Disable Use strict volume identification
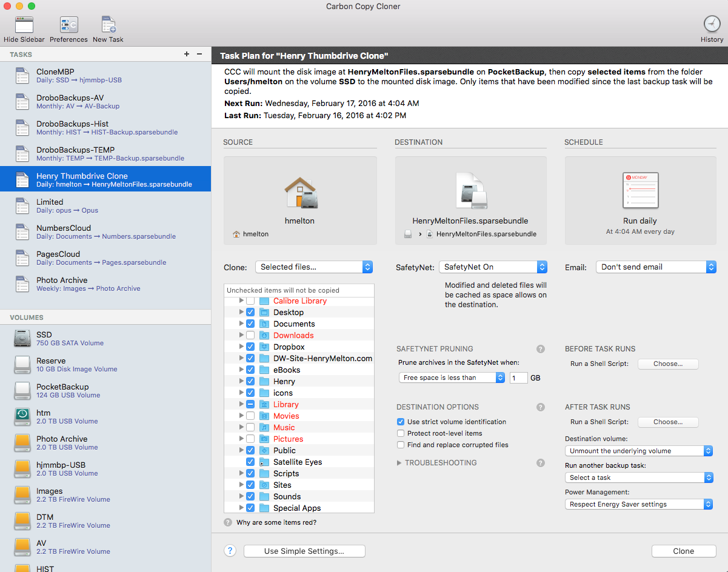This screenshot has width=728, height=572. (400, 422)
